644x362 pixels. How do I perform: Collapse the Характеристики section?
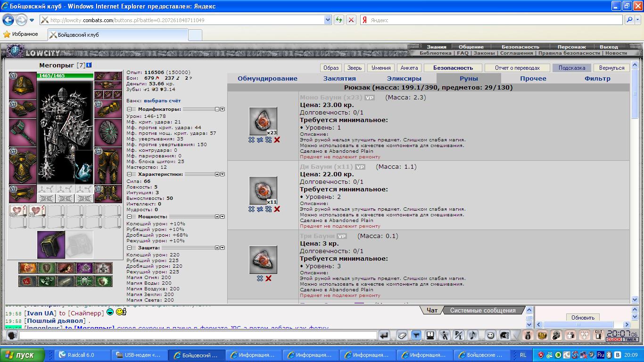click(129, 174)
